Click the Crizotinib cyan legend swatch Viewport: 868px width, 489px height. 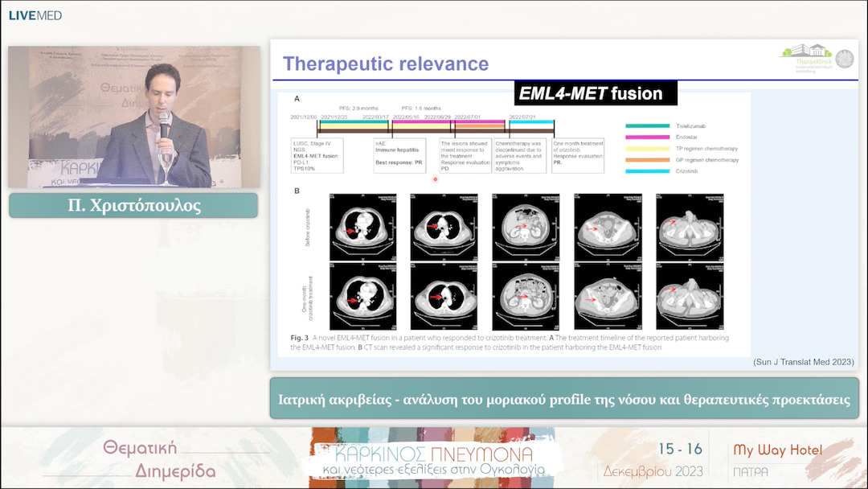(648, 172)
